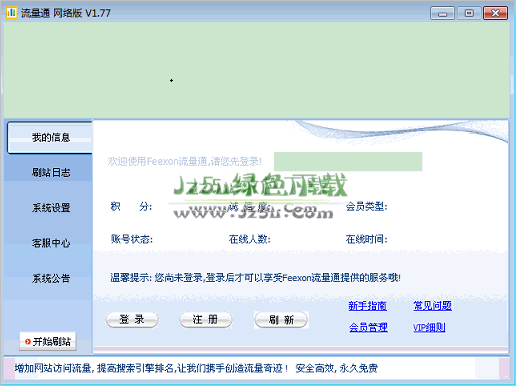The width and height of the screenshot is (516, 386).
Task: Open the VIP细则 link
Action: click(x=429, y=327)
